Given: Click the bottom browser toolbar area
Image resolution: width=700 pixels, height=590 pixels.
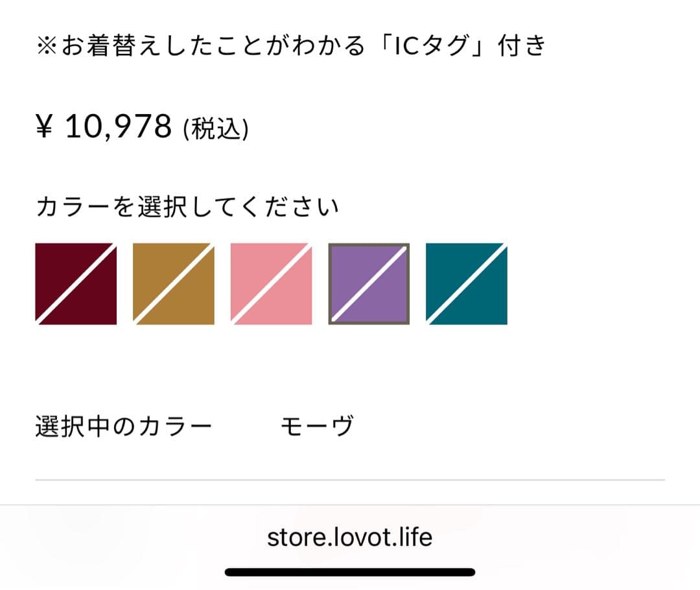Looking at the screenshot, I should coord(350,537).
